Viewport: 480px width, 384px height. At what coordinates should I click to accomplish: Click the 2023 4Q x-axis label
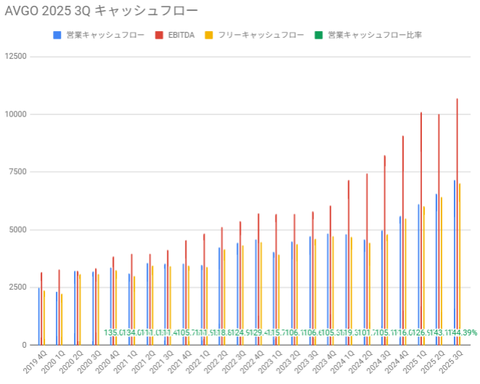(325, 361)
